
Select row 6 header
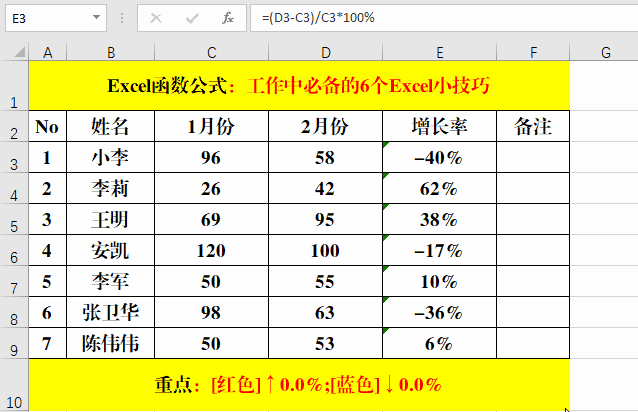click(x=14, y=250)
